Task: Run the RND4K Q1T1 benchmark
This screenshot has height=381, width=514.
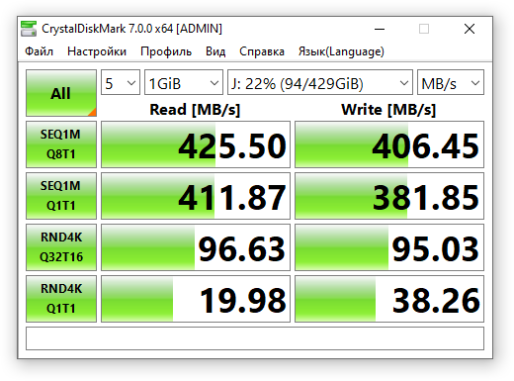Action: (x=61, y=299)
